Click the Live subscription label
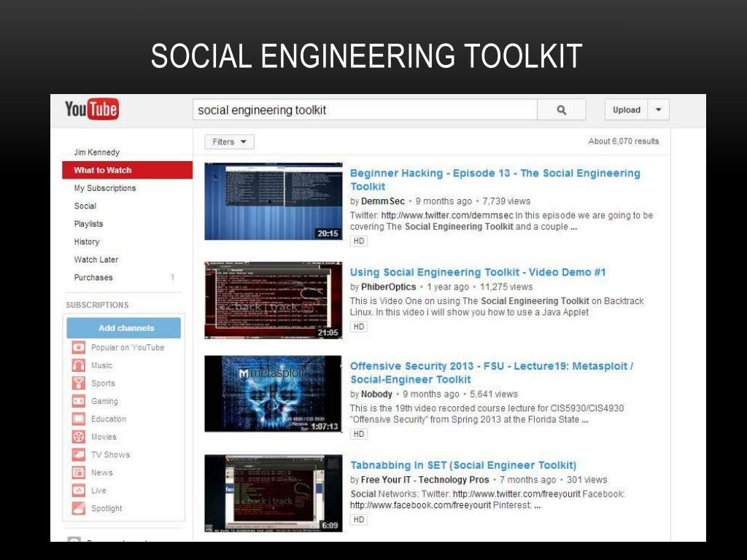 [98, 491]
